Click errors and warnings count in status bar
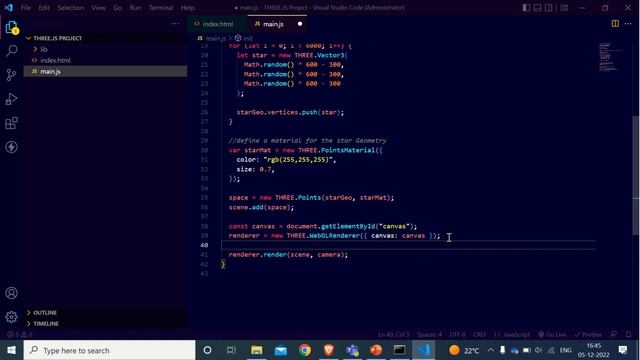Image resolution: width=640 pixels, height=360 pixels. click(x=20, y=335)
